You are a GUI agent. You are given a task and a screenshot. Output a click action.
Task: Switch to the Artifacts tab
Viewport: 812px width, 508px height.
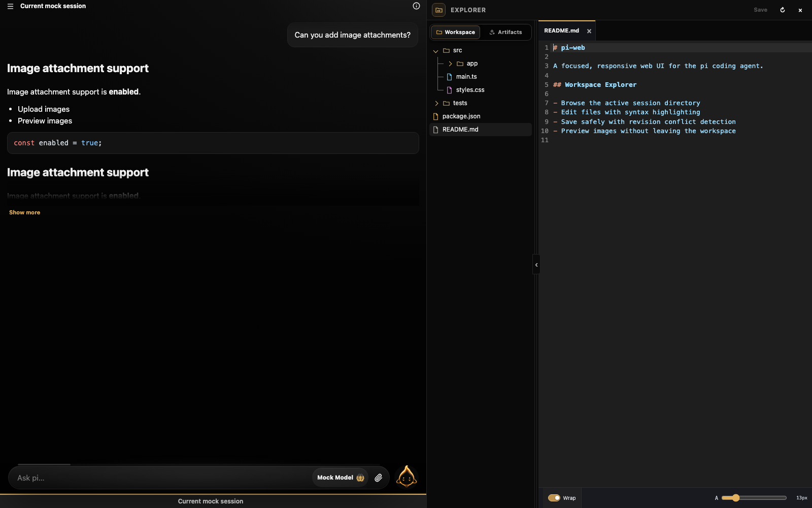pos(505,32)
